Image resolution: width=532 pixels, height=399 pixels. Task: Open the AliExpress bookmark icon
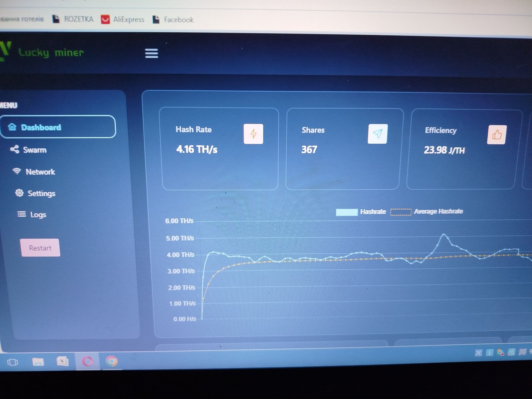pyautogui.click(x=105, y=19)
